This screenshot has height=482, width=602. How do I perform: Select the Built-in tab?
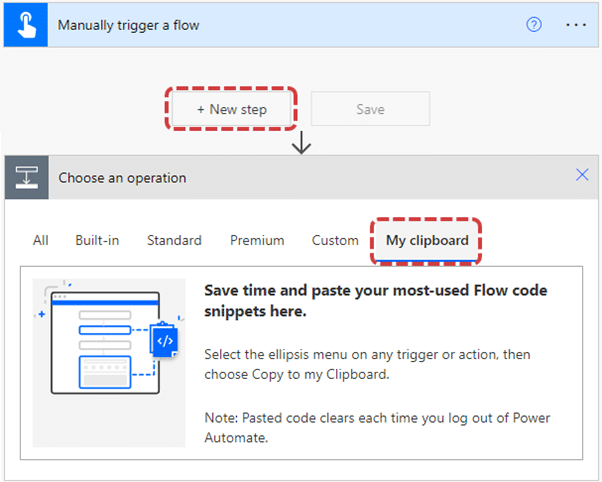97,240
